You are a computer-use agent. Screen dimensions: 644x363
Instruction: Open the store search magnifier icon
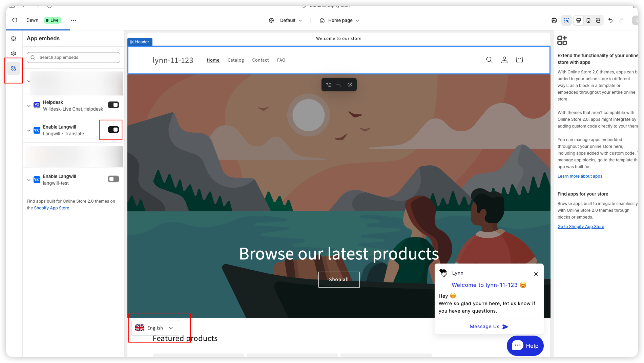click(489, 60)
